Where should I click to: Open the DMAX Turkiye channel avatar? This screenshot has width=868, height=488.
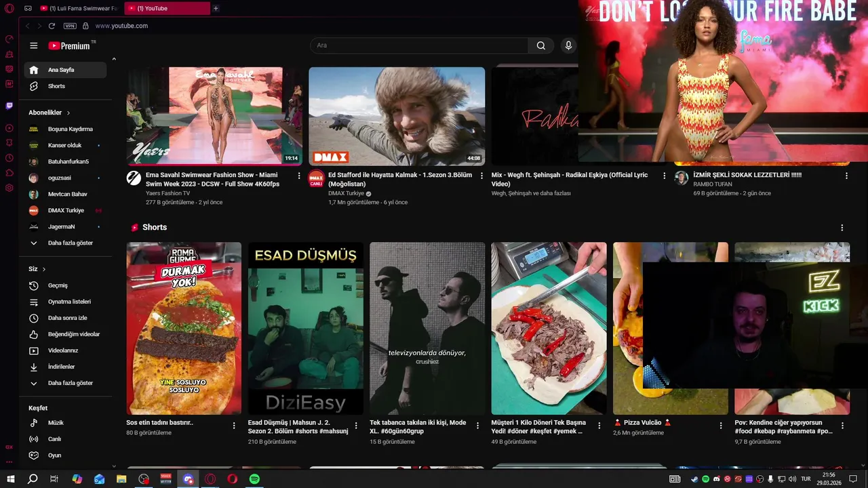(316, 178)
